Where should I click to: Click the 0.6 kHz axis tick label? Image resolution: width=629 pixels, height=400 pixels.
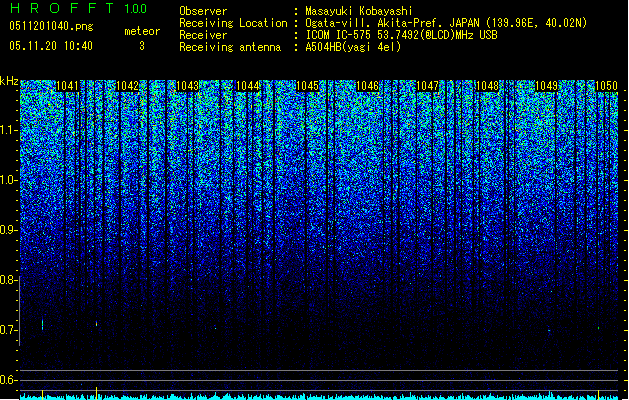click(9, 380)
